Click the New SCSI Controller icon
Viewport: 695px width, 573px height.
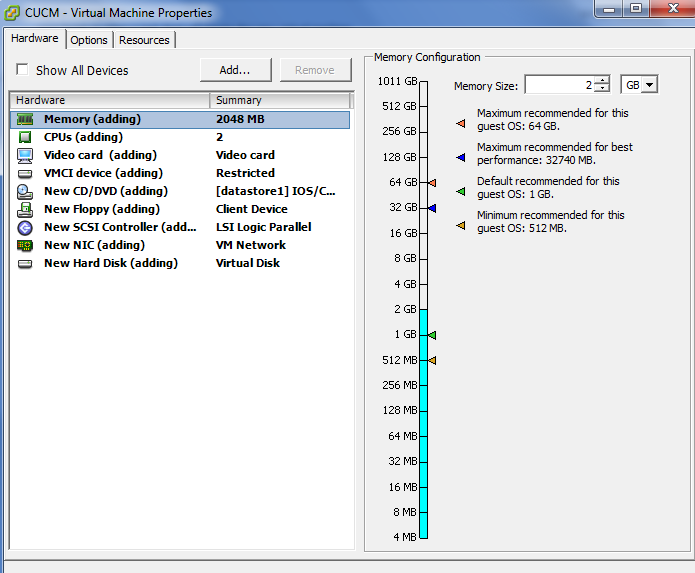click(x=25, y=227)
